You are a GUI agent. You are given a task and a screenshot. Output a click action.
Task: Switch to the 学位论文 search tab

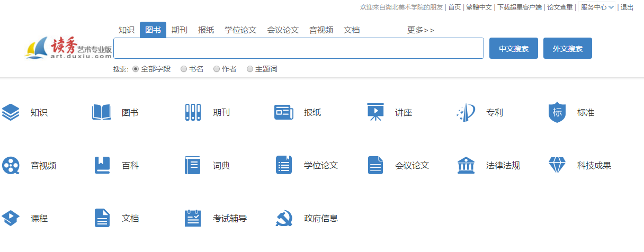click(x=240, y=30)
